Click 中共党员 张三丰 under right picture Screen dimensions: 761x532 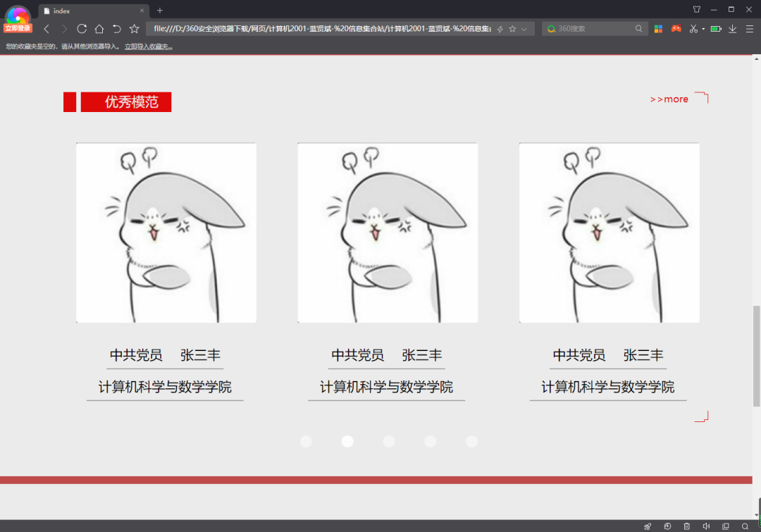click(608, 355)
